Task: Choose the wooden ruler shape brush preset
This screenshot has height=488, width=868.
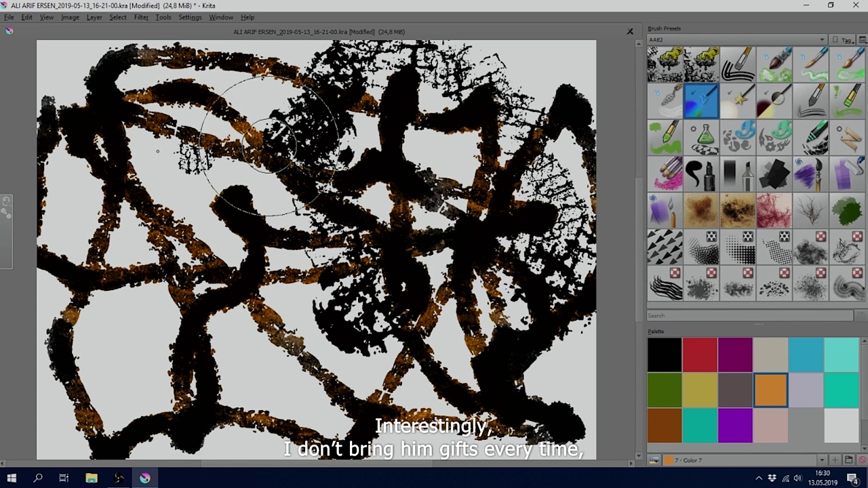Action: point(848,138)
